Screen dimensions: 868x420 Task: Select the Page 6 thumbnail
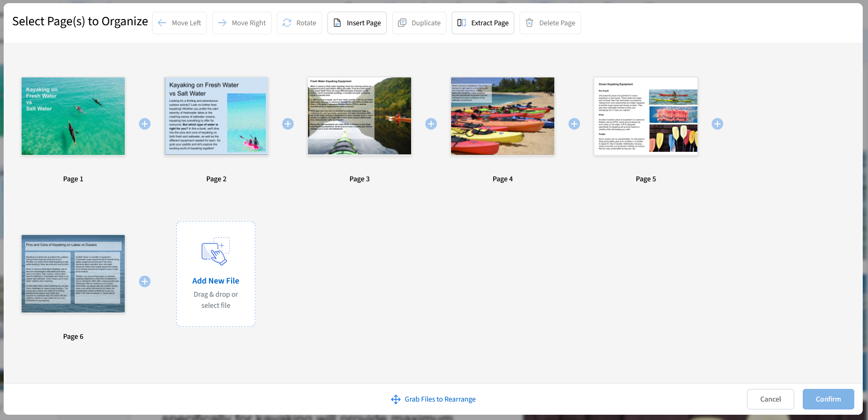(73, 274)
